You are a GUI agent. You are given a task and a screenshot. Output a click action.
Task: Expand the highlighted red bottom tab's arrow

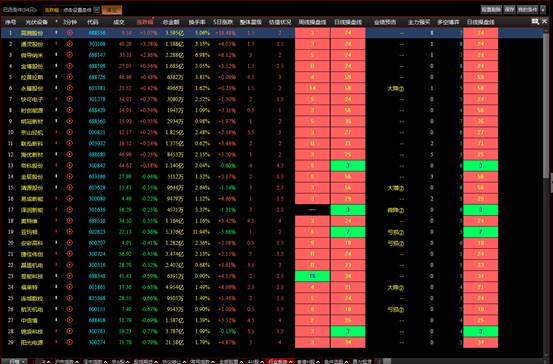pyautogui.click(x=291, y=362)
